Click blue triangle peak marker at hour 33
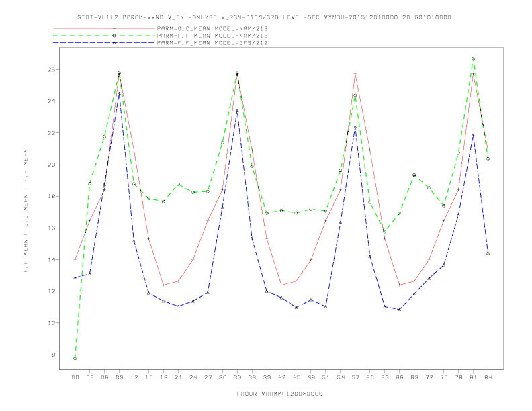This screenshot has width=532, height=411. tap(237, 111)
